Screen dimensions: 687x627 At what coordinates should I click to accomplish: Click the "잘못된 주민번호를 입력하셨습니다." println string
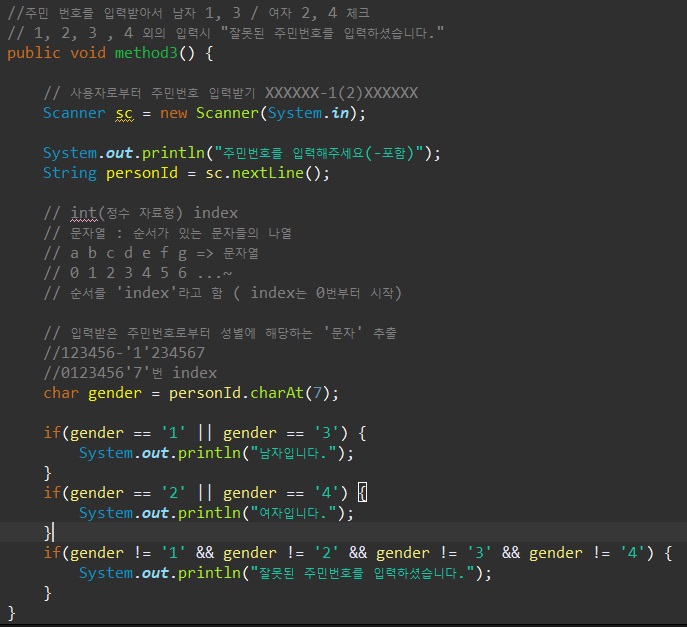coord(362,573)
